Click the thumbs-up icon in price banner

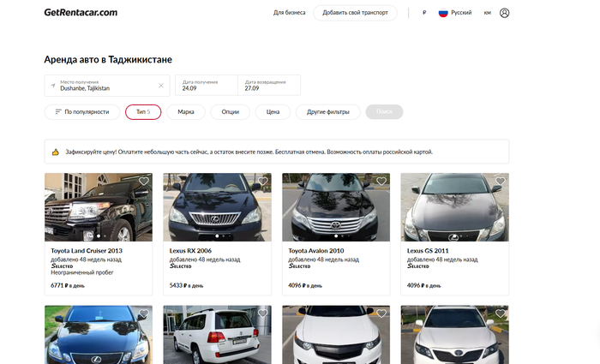pos(56,152)
